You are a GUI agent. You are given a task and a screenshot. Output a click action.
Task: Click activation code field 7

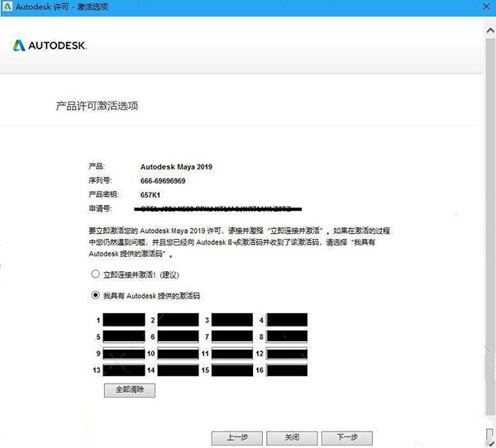click(x=232, y=336)
